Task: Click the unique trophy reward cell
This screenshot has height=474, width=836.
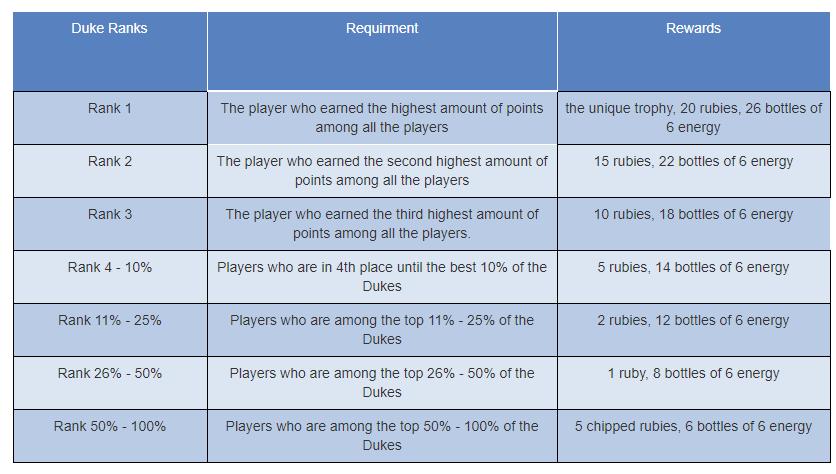Action: pyautogui.click(x=694, y=118)
